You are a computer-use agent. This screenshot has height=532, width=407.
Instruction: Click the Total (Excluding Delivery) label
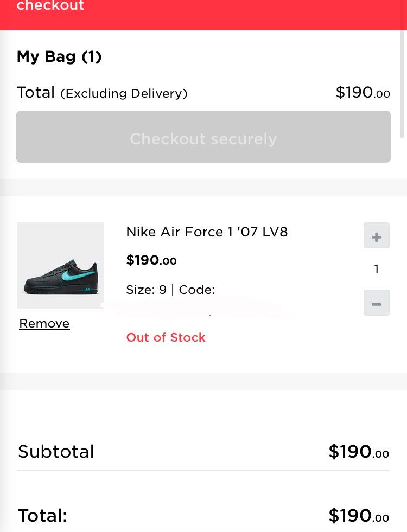pos(102,93)
